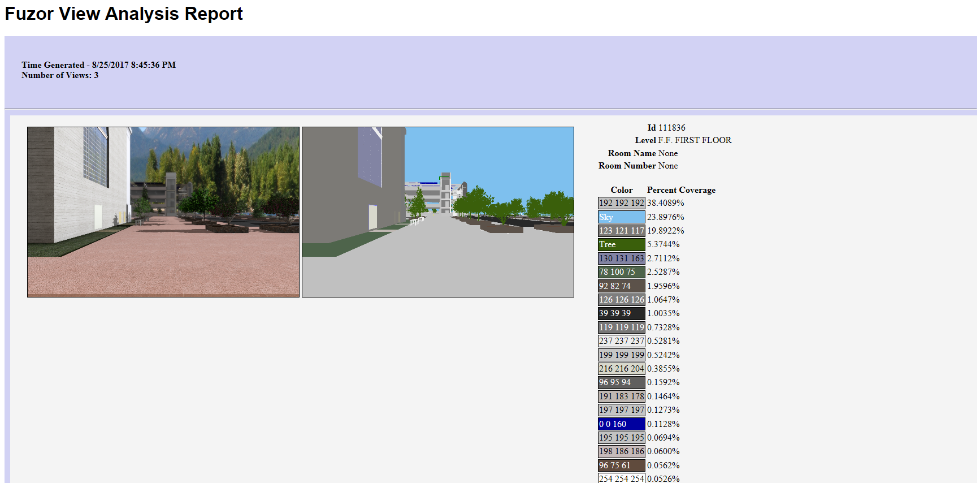
Task: Click the 192 192 192 color swatch
Action: tap(622, 203)
